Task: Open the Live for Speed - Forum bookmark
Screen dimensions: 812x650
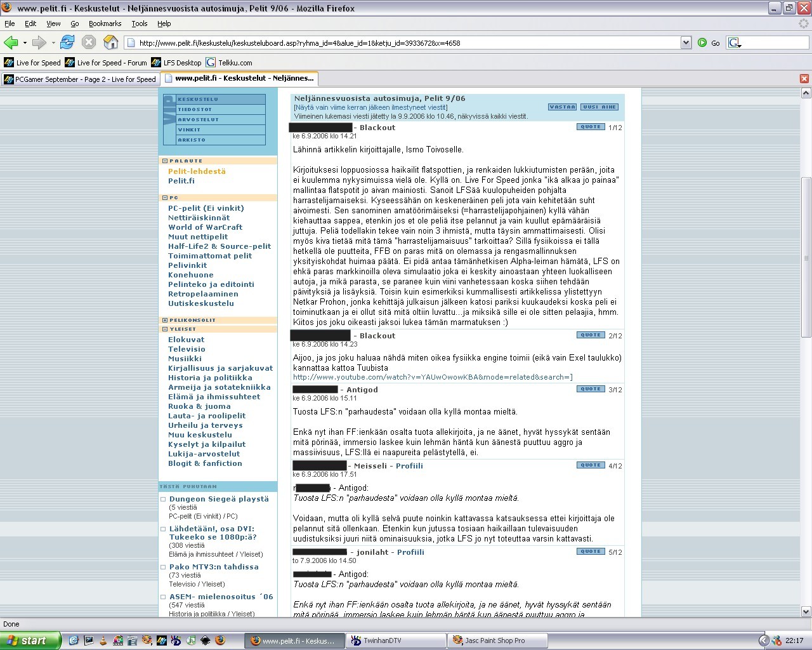Action: pyautogui.click(x=105, y=63)
